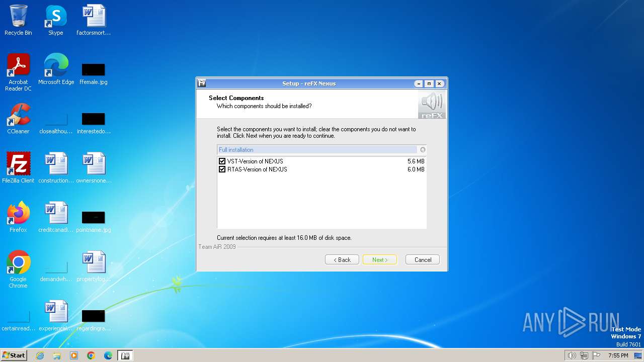Open the ffemale.jpg image file
The height and width of the screenshot is (362, 644).
94,73
